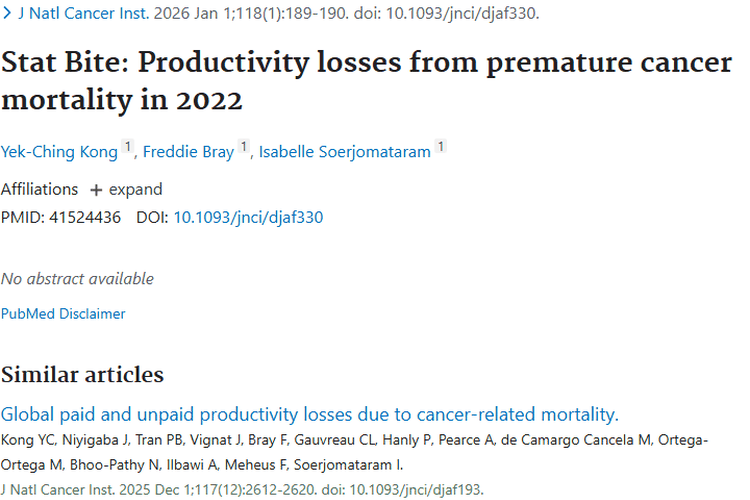Open the PubMed Disclaimer link
This screenshot has width=750, height=500.
[x=63, y=313]
